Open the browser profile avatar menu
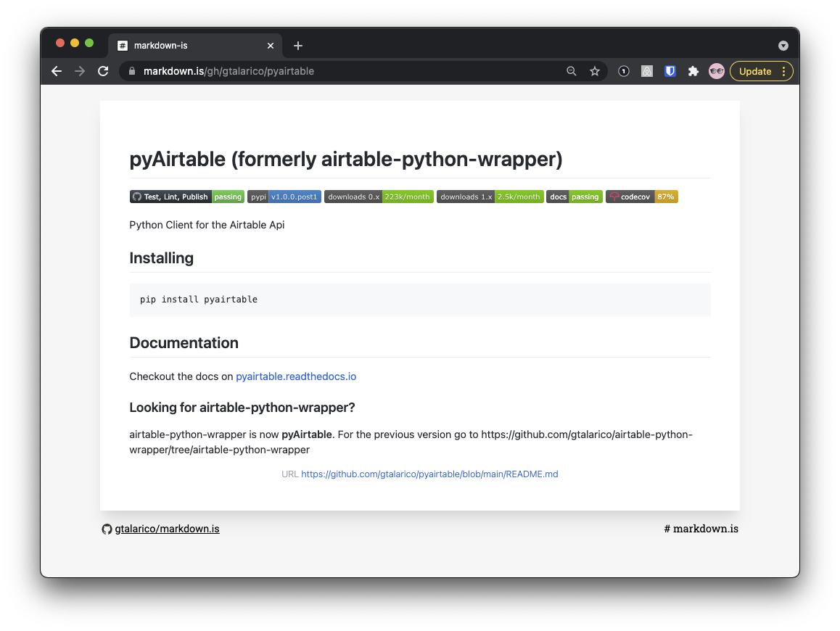 click(716, 70)
